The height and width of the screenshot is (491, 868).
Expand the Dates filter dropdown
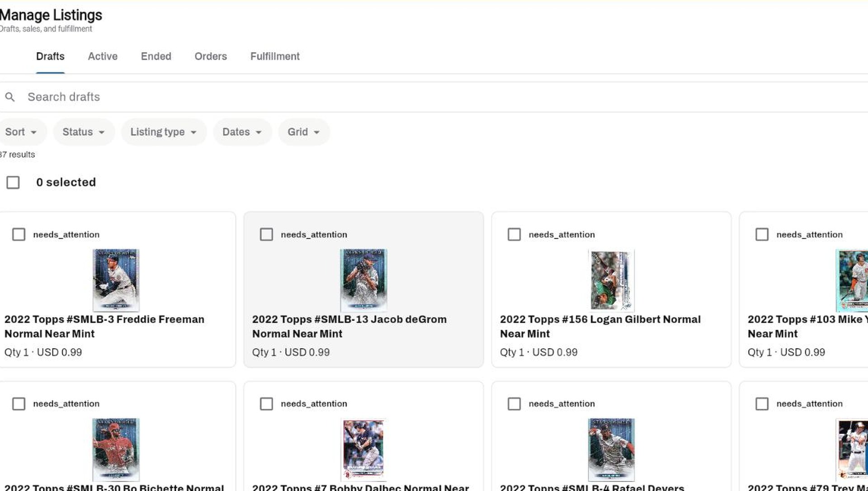[x=242, y=132]
